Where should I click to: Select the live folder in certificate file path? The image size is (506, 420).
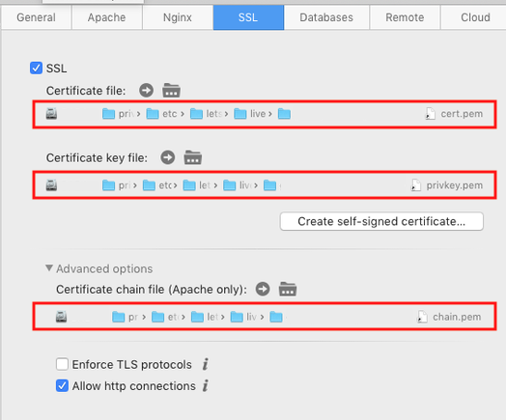coord(249,114)
